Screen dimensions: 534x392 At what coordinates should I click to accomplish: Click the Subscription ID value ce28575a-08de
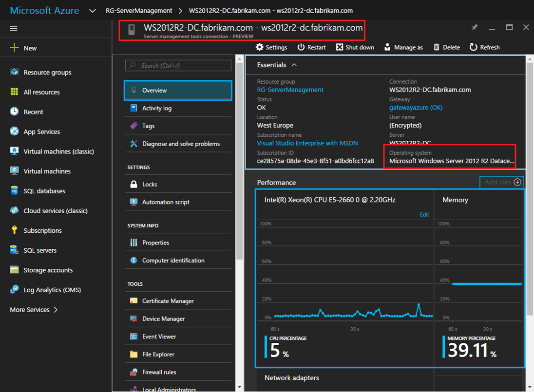[315, 161]
